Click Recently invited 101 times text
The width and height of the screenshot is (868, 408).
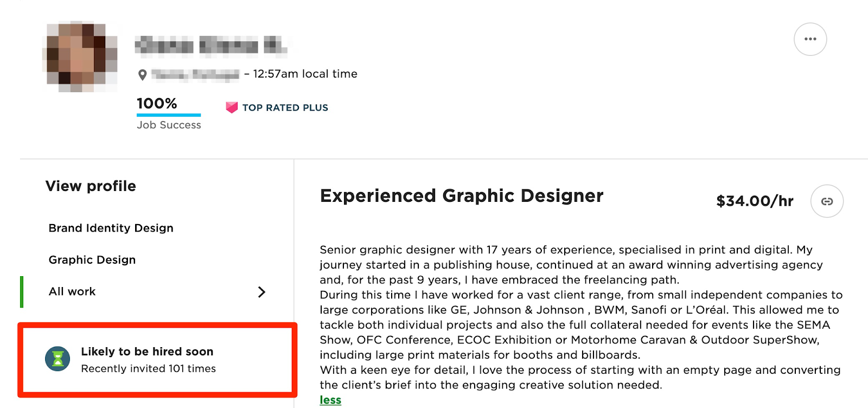[148, 368]
